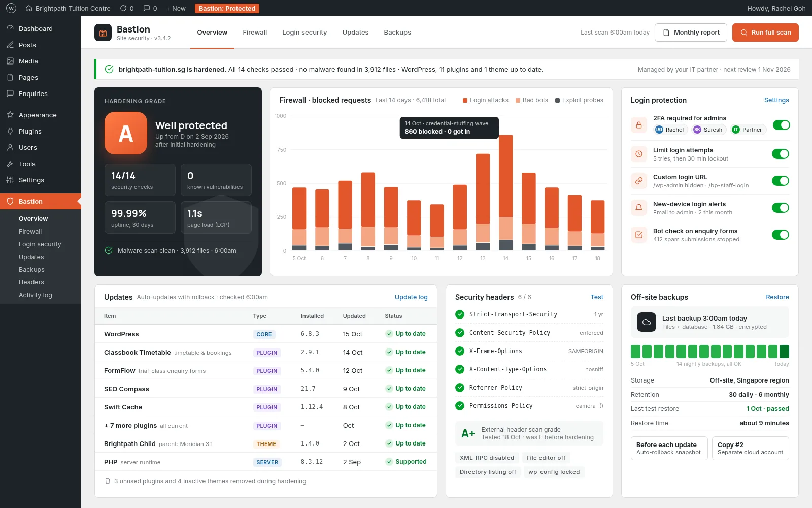Image resolution: width=812 pixels, height=508 pixels.
Task: Toggle 2FA required for admins
Action: 781,125
